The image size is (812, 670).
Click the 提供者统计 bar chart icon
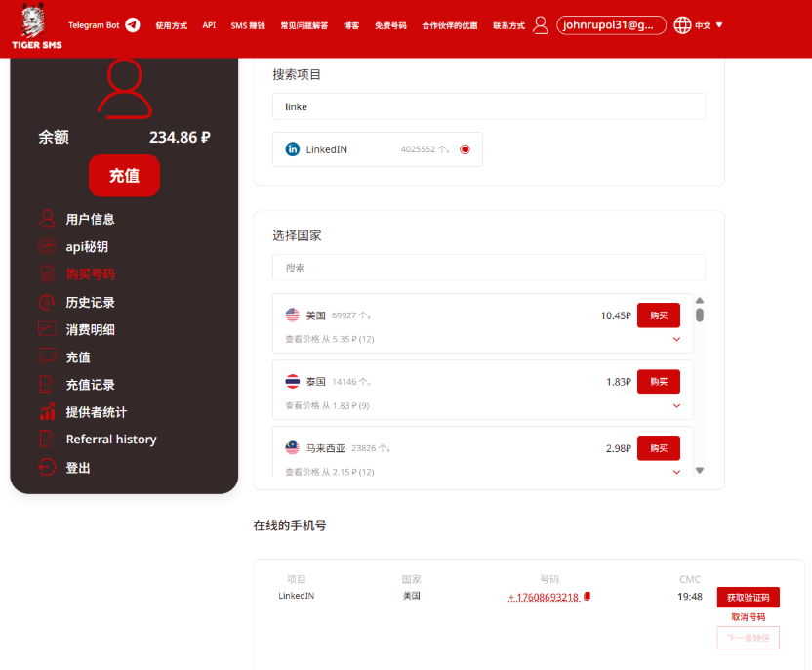pyautogui.click(x=47, y=411)
